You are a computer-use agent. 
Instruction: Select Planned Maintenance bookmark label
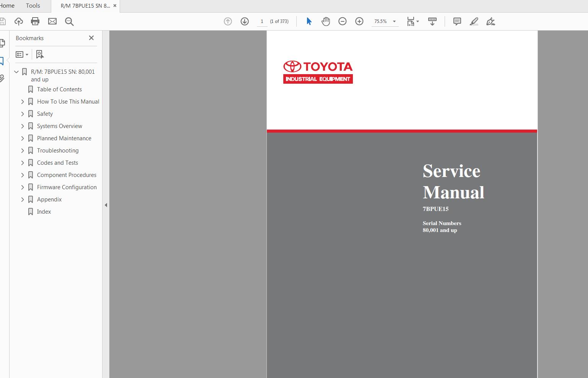64,138
